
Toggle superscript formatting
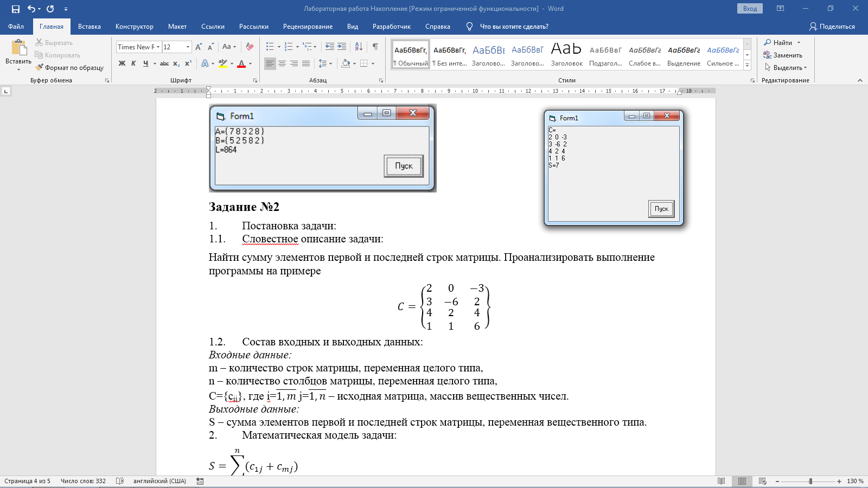(x=188, y=63)
